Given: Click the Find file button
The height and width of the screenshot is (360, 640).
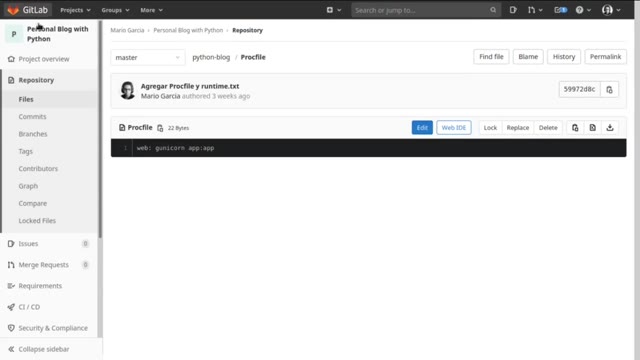Looking at the screenshot, I should [x=491, y=57].
